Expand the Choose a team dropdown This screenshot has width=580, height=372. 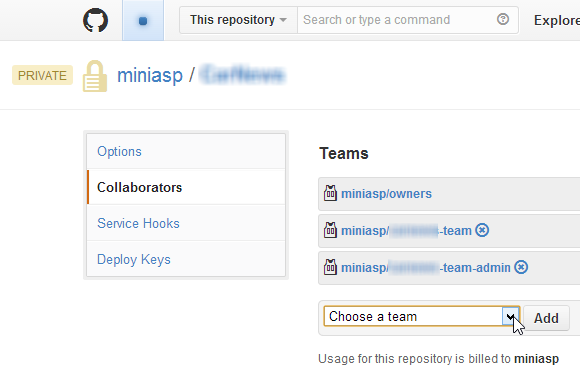[x=422, y=316]
